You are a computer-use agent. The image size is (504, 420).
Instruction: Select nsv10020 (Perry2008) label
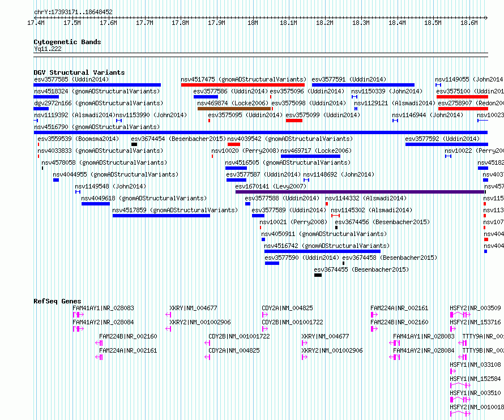click(245, 151)
